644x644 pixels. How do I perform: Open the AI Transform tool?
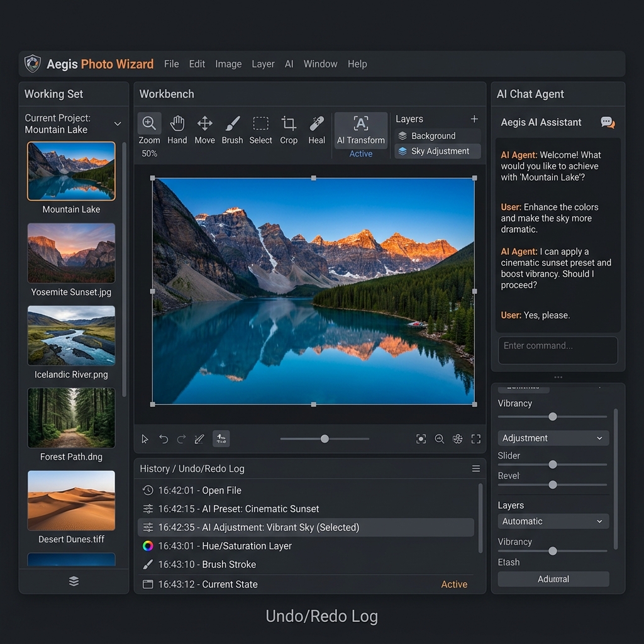[x=360, y=130]
